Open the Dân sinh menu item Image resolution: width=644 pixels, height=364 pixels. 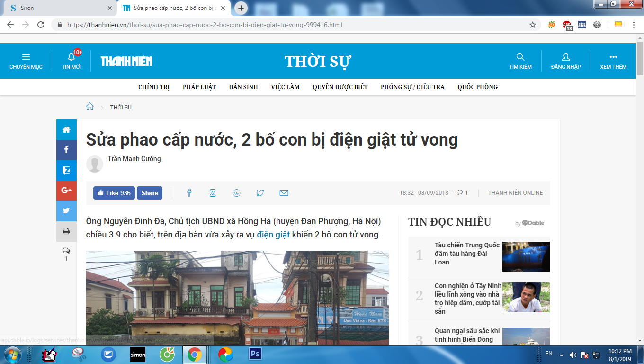(243, 87)
